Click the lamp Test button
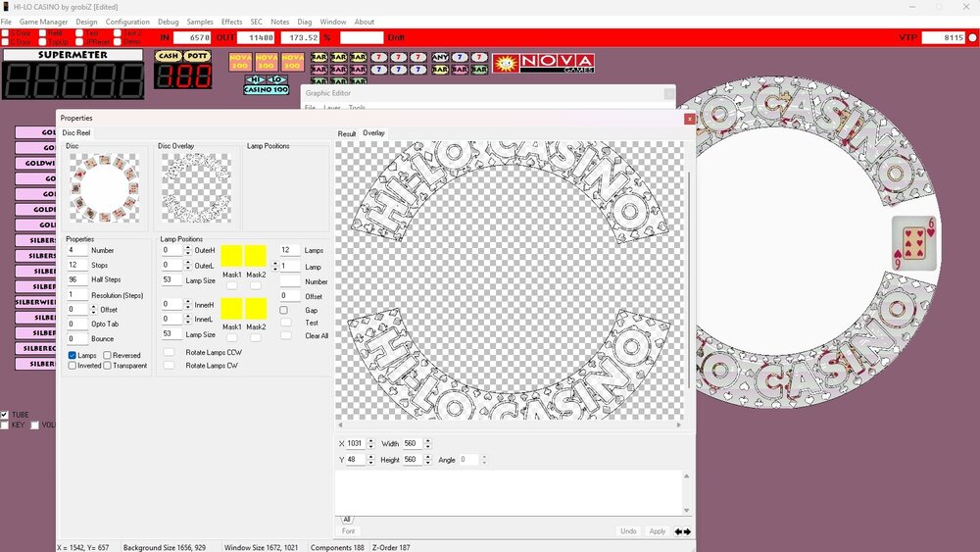Screen dimensions: 980x552 click(x=286, y=323)
